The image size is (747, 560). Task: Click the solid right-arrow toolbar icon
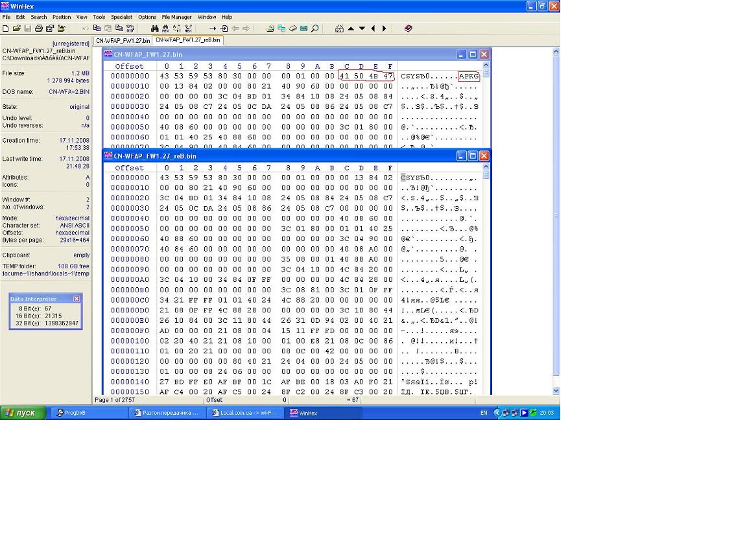tap(385, 29)
